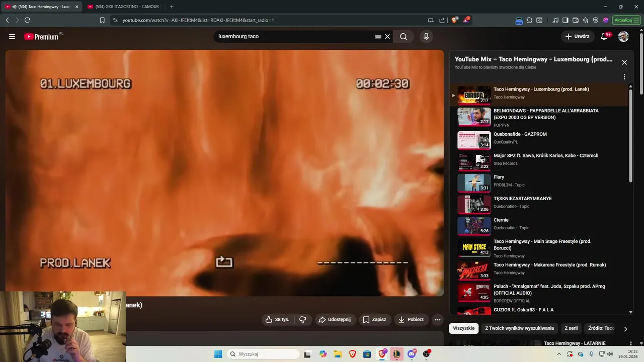Screen dimensions: 644x362
Task: Play Ciernie by Quebonafide
Action: (539, 226)
